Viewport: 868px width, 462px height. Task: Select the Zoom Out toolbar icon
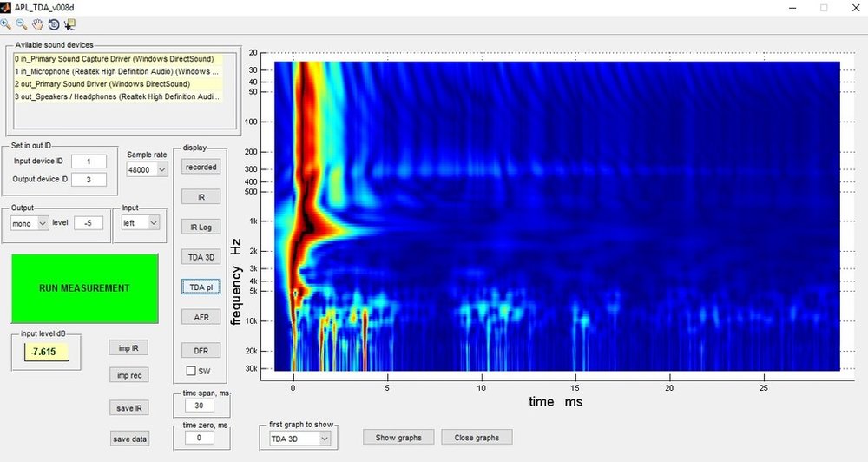coord(22,24)
